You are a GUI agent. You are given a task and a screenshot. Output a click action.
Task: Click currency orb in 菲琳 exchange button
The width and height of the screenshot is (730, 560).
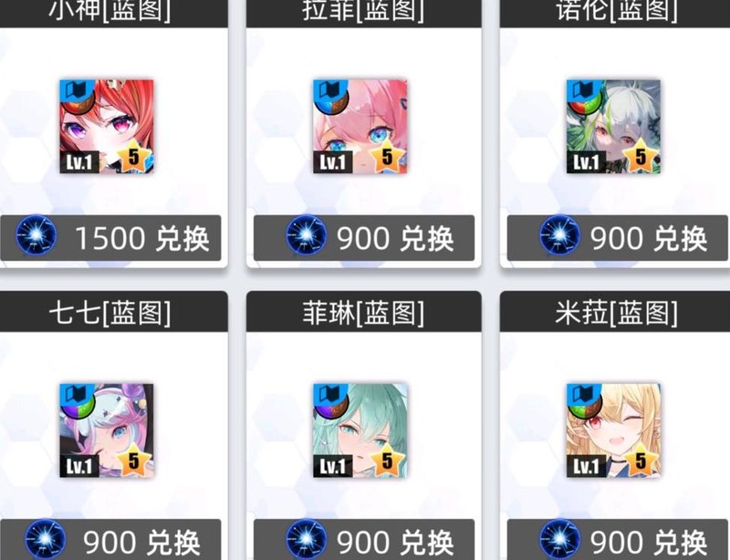click(307, 540)
